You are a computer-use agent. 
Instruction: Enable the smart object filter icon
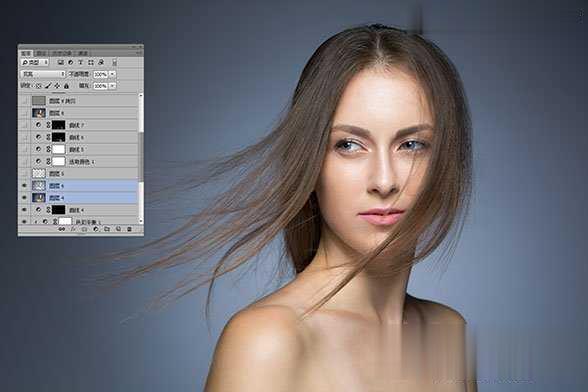(101, 62)
